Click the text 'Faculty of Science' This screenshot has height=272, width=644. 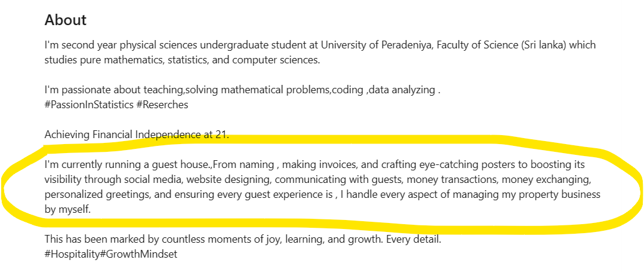(x=476, y=45)
